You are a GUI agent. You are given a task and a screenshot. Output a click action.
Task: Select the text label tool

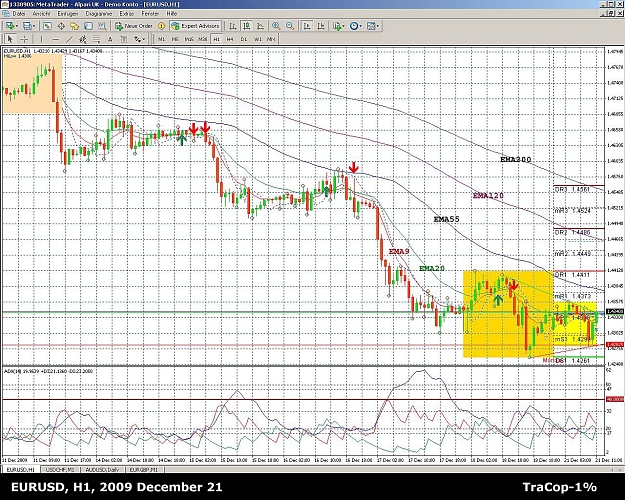point(124,39)
